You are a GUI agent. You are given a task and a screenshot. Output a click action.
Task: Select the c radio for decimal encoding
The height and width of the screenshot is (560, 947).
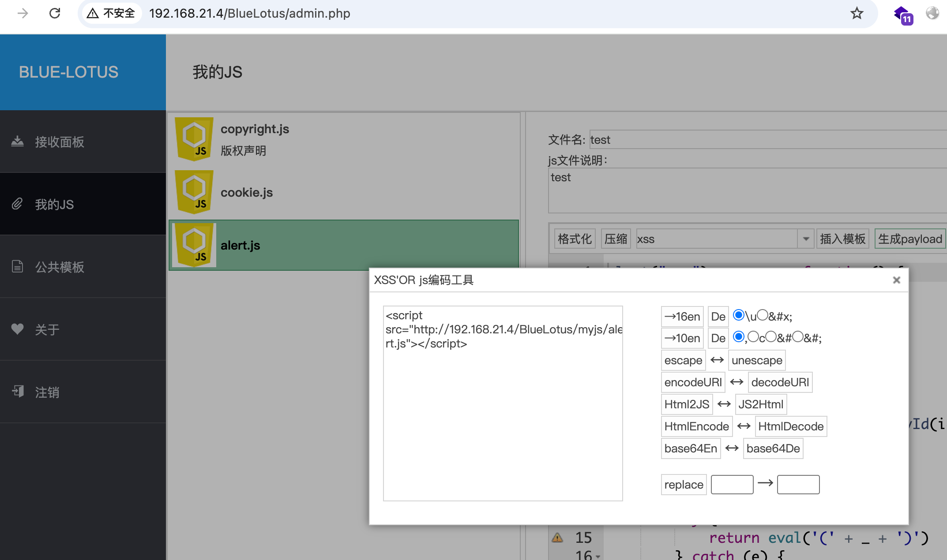(753, 336)
